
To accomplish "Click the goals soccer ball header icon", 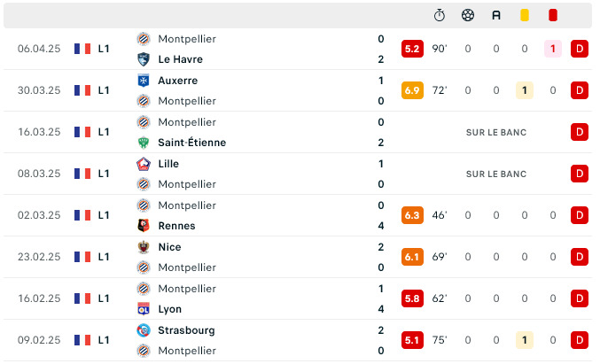I will click(468, 15).
